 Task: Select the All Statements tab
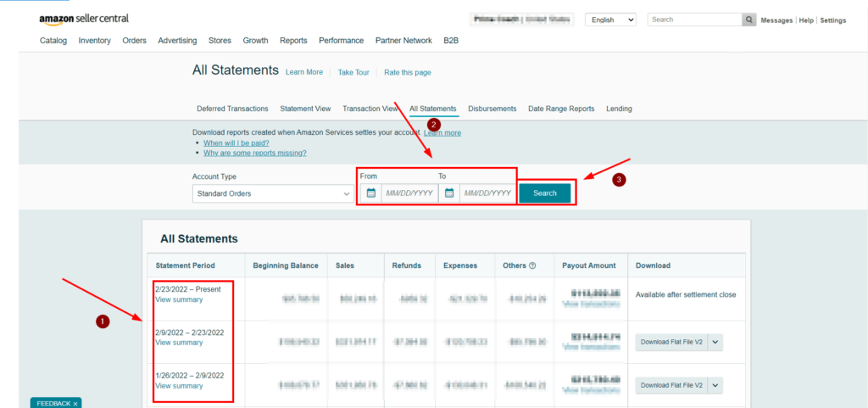433,109
